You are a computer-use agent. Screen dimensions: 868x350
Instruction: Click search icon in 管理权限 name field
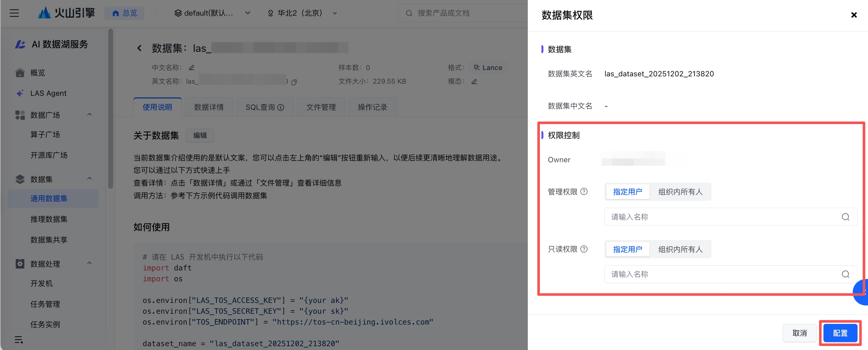point(845,217)
